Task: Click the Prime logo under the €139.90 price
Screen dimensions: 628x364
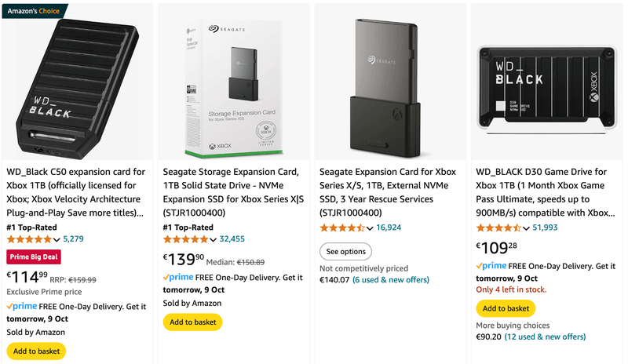Action: pyautogui.click(x=178, y=278)
